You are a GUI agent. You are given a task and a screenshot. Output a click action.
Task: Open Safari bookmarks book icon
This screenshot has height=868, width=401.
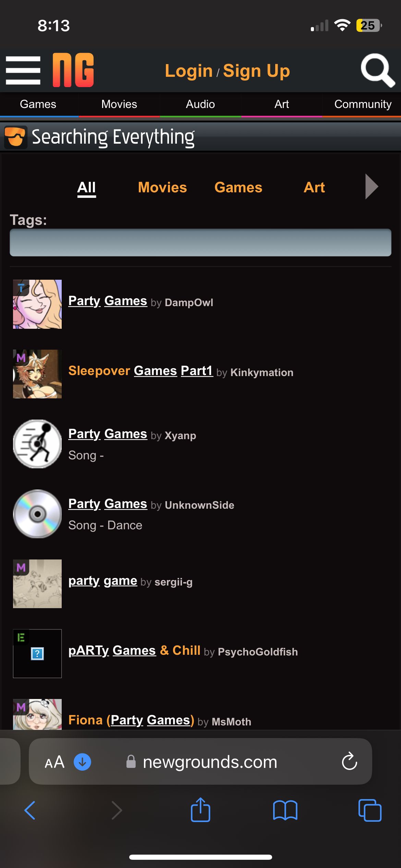click(x=285, y=810)
